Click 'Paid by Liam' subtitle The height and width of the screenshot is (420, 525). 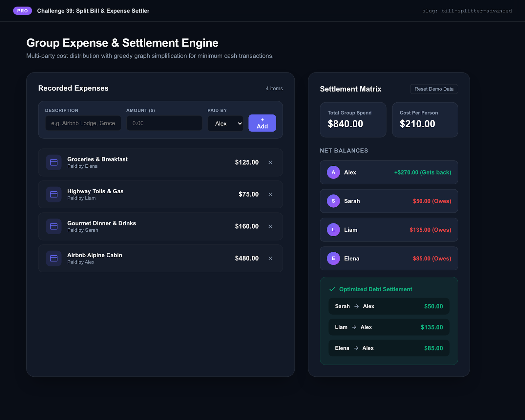pyautogui.click(x=81, y=198)
